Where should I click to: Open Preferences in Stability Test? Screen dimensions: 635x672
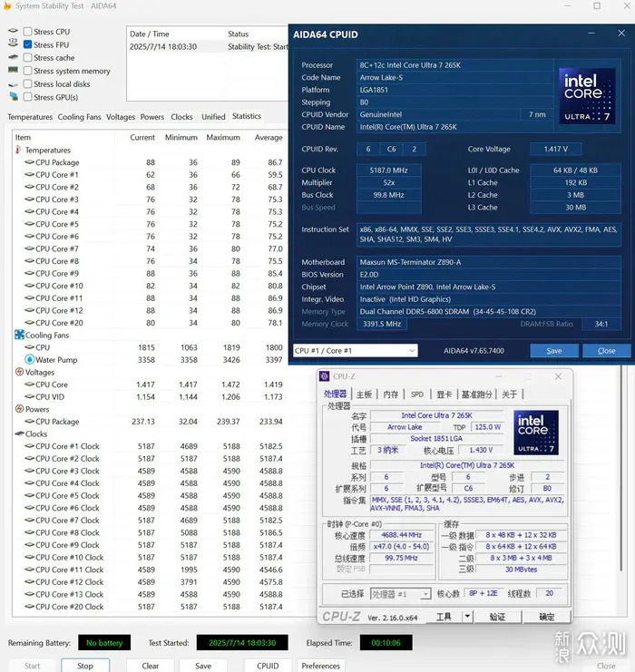[321, 666]
